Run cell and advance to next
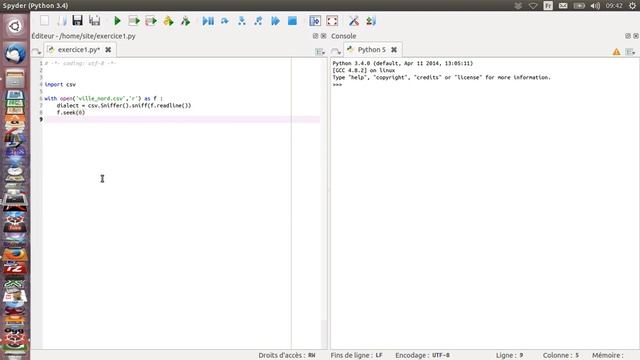The height and width of the screenshot is (360, 640). coord(151,21)
